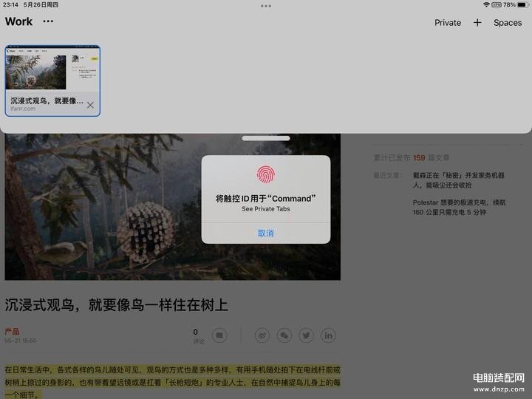Click the 159 published articles count
This screenshot has height=399, width=532.
[x=419, y=158]
